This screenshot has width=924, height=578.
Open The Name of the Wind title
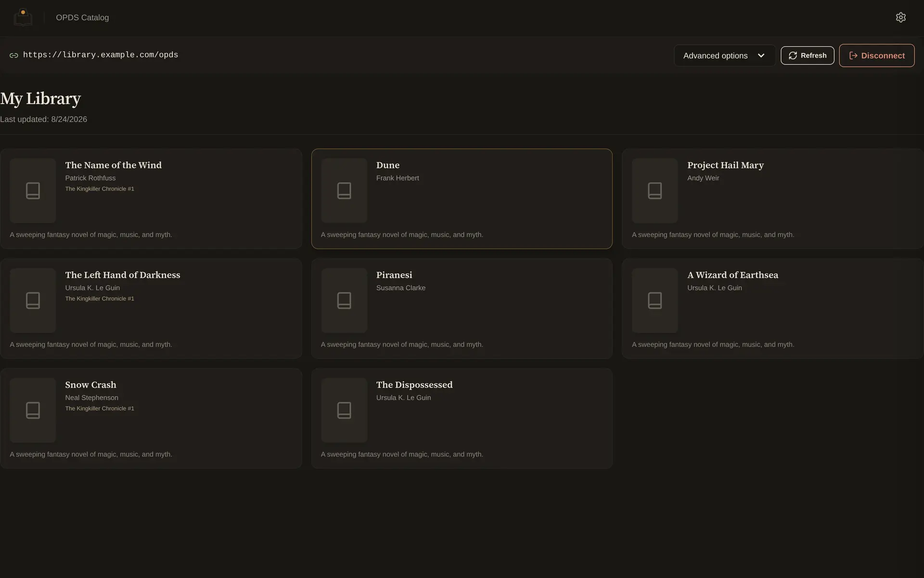click(x=113, y=165)
